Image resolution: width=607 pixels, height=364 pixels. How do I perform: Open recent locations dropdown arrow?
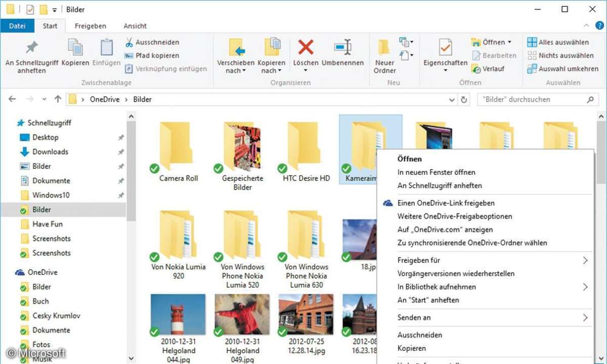(44, 100)
